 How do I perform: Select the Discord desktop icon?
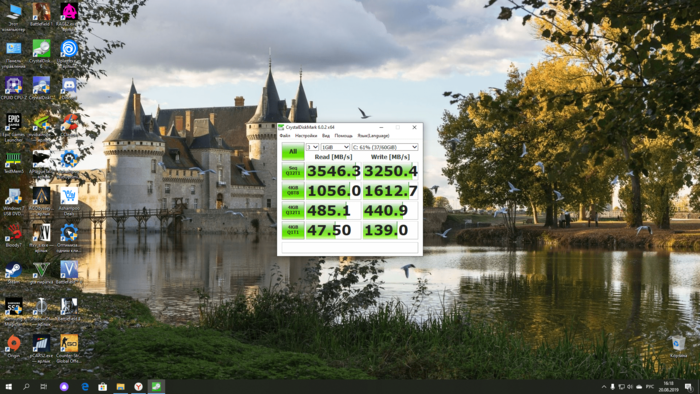(x=69, y=88)
